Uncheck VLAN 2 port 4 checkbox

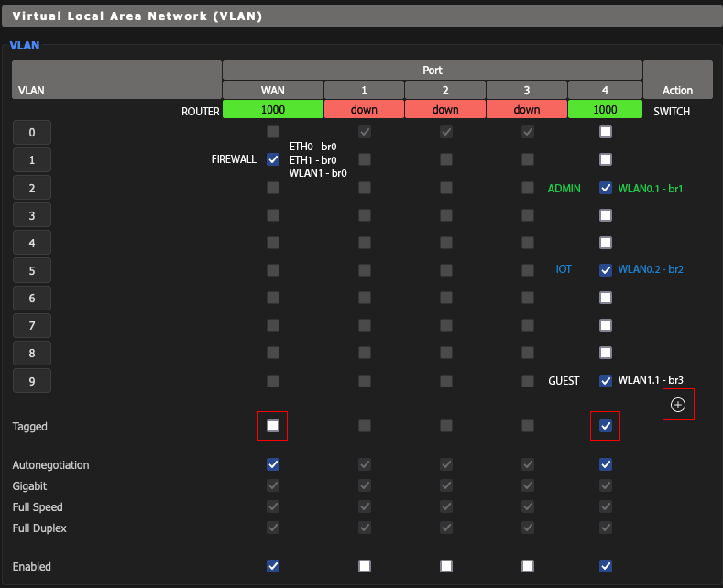605,188
